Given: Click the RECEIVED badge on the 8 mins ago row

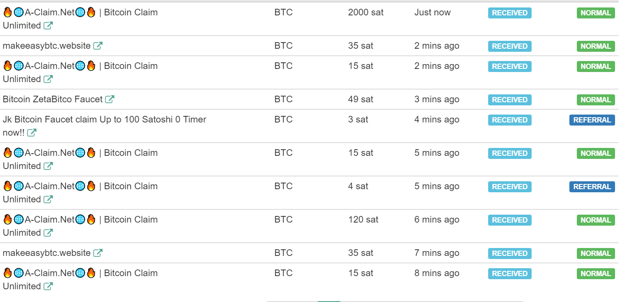Looking at the screenshot, I should [x=510, y=273].
